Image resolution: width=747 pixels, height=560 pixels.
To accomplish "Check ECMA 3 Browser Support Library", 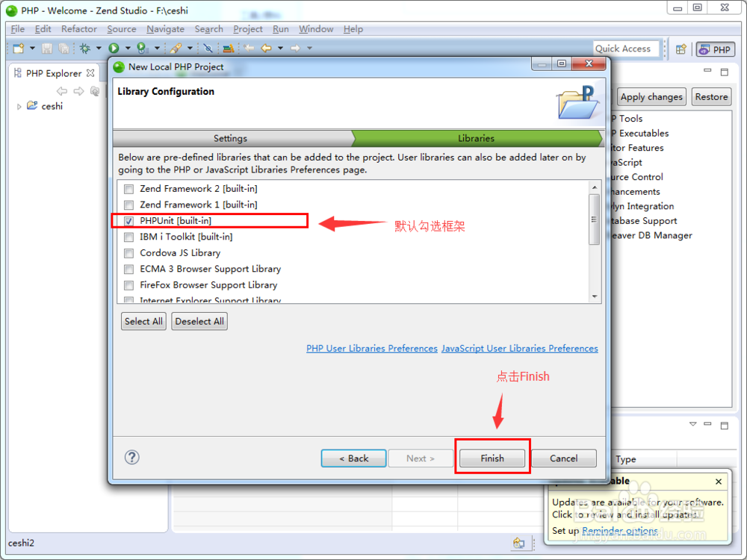I will coord(128,269).
